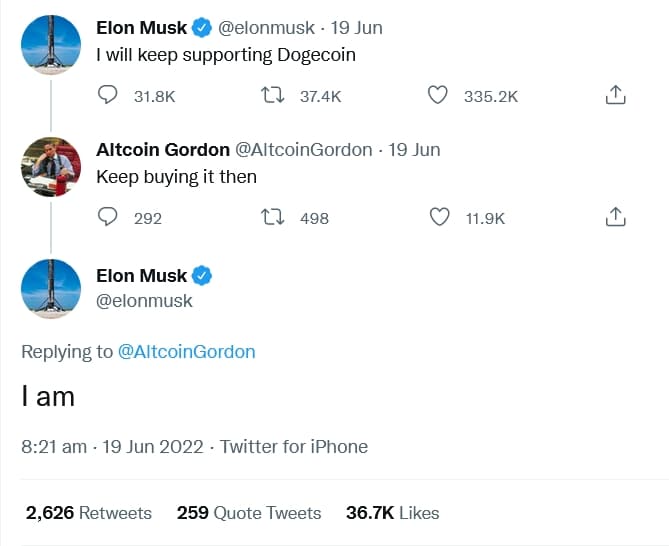669x546 pixels.
Task: Open the '19 Jun' date on Altcoin Gordon's tweet
Action: 414,150
